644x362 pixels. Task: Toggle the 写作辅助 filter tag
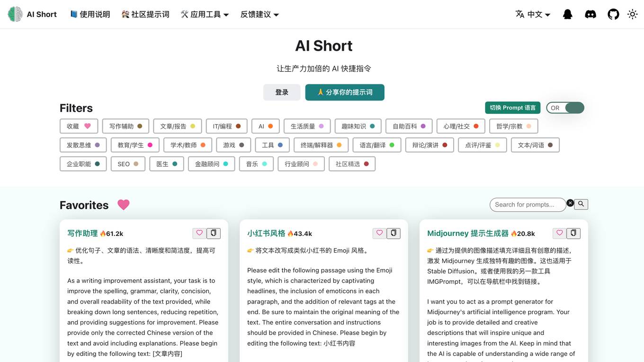tap(125, 126)
